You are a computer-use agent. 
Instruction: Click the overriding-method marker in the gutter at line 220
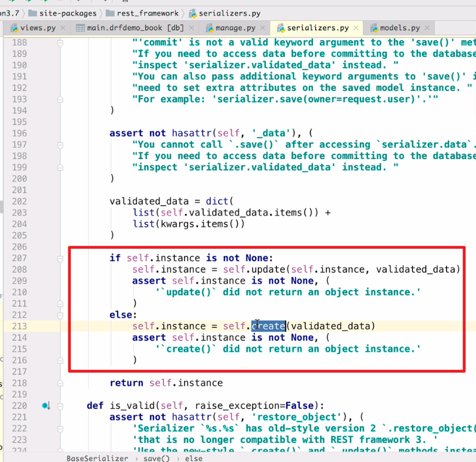tap(45, 405)
